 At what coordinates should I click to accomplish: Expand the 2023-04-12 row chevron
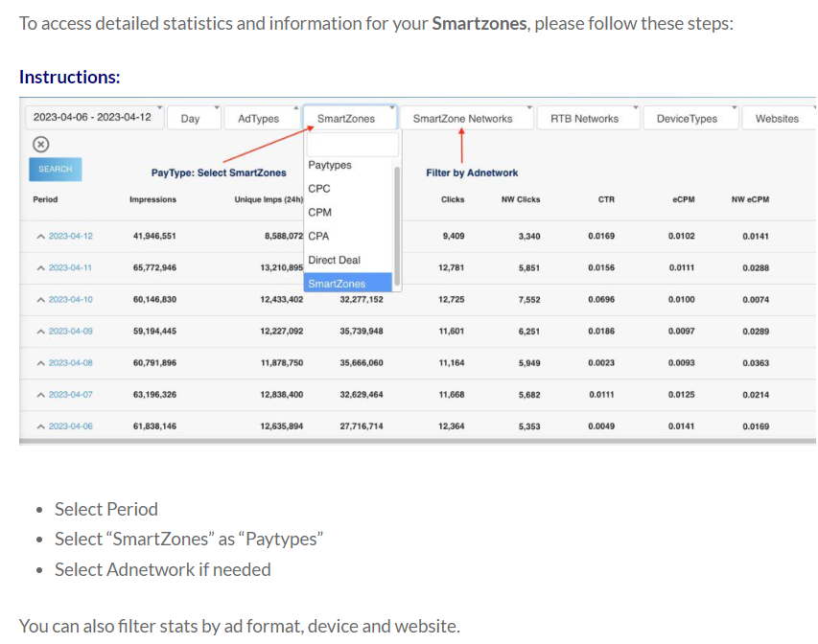tap(40, 237)
